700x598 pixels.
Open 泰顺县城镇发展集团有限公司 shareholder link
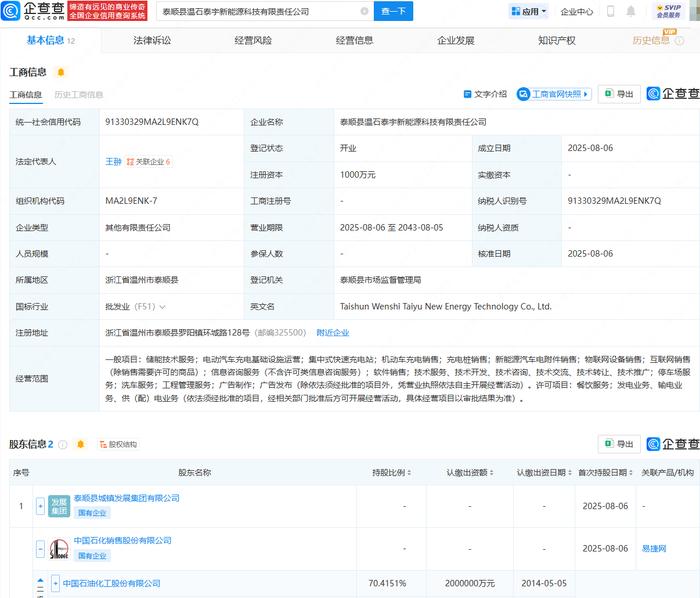point(127,498)
